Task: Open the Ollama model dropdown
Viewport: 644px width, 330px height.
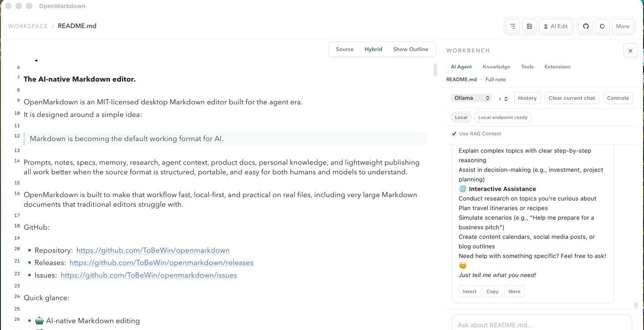Action: click(x=471, y=98)
